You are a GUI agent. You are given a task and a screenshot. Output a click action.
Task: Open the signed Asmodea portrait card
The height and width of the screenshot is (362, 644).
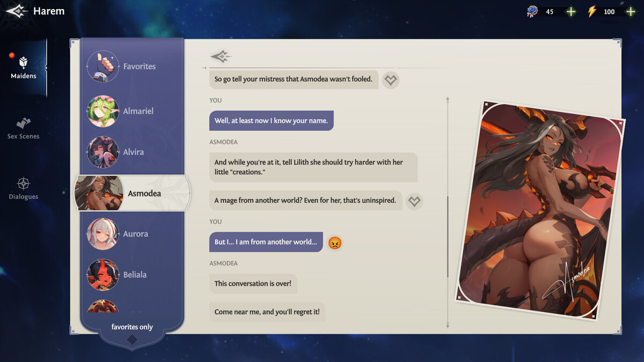tap(540, 209)
